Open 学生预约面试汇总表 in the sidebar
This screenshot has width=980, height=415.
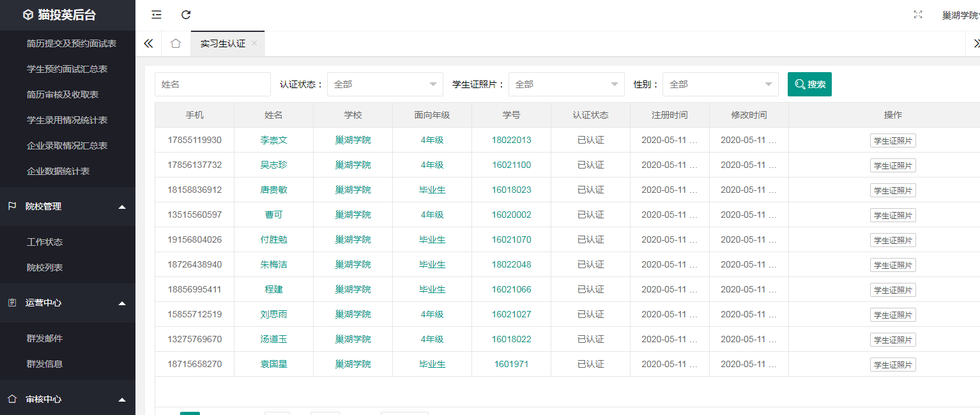point(67,69)
